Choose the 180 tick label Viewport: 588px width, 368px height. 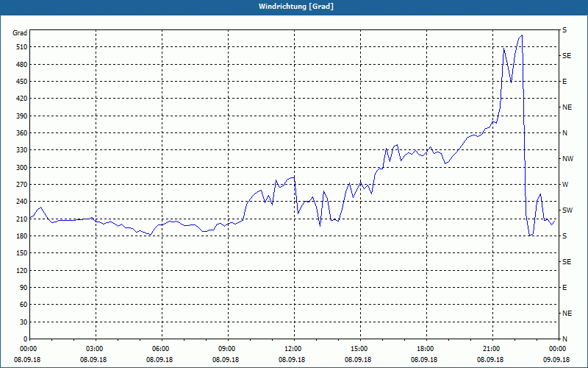point(21,236)
